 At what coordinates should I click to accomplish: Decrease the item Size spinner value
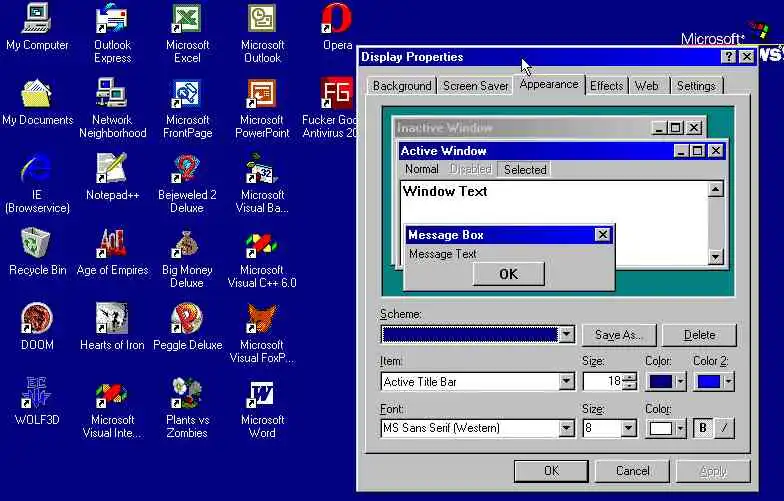pos(630,386)
